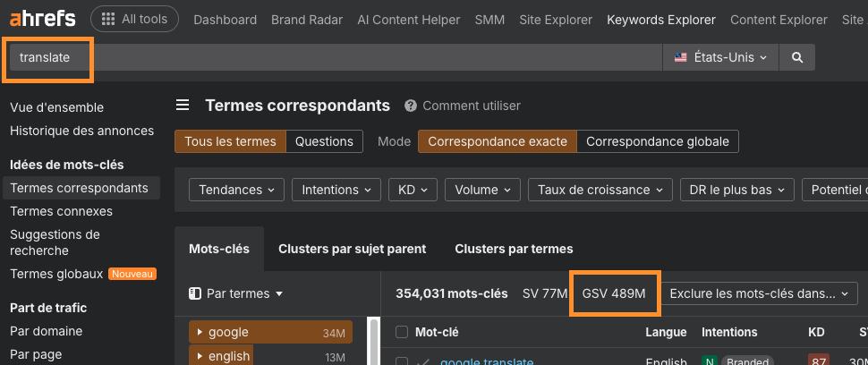Open the Volume filter dropdown

point(482,190)
